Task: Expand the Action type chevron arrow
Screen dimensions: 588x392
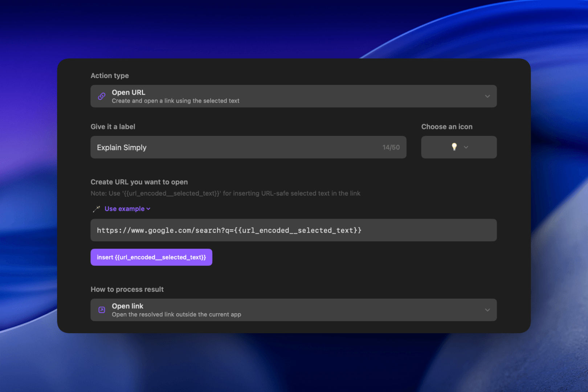Action: tap(487, 97)
